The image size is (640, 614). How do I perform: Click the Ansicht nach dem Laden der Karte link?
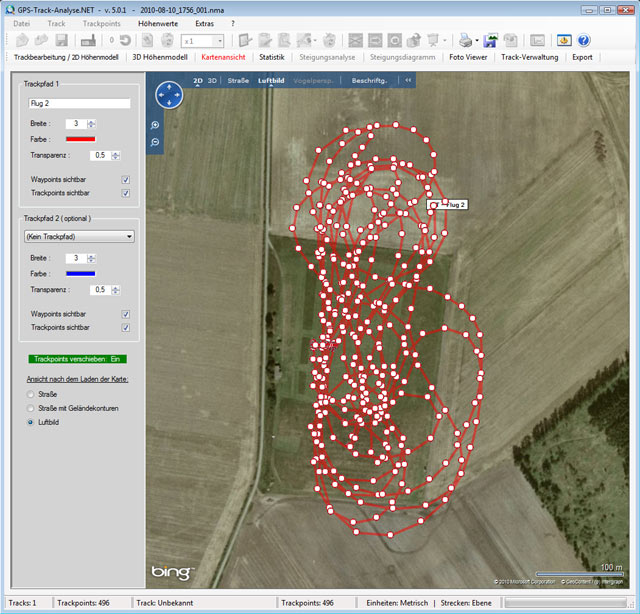[x=77, y=379]
